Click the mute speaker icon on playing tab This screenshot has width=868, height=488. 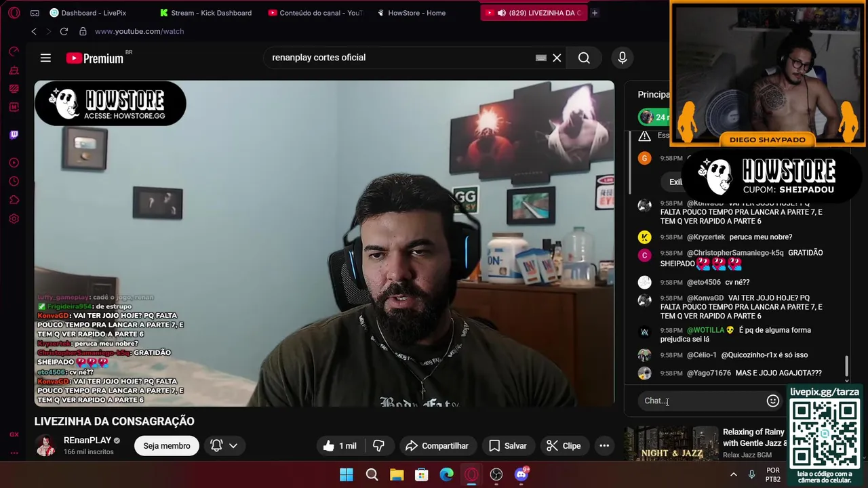(501, 13)
